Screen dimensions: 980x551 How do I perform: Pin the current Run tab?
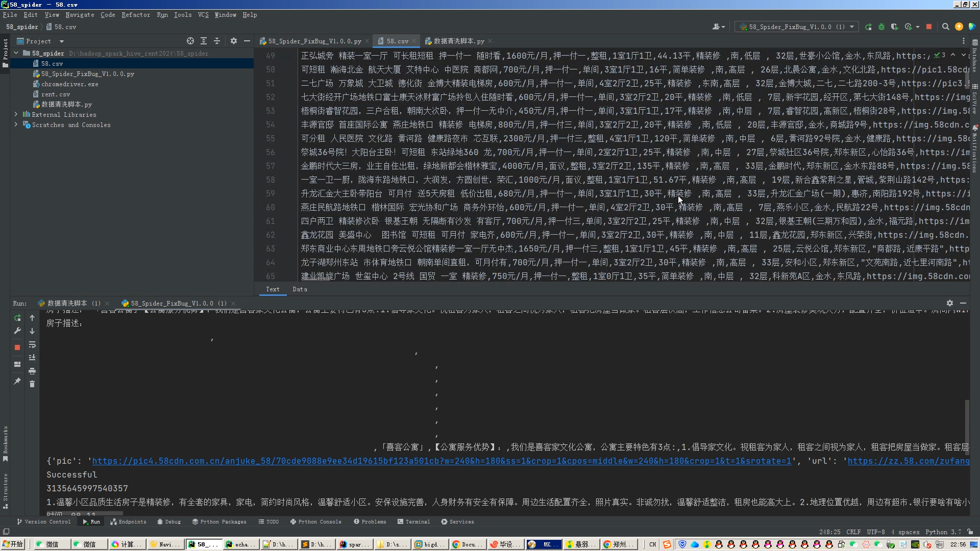coord(17,381)
